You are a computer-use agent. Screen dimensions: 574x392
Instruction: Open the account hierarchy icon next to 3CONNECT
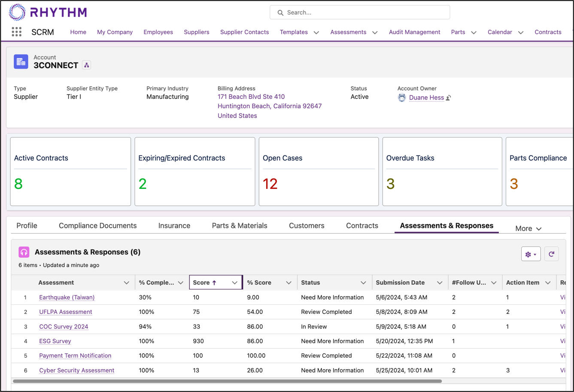pyautogui.click(x=86, y=65)
